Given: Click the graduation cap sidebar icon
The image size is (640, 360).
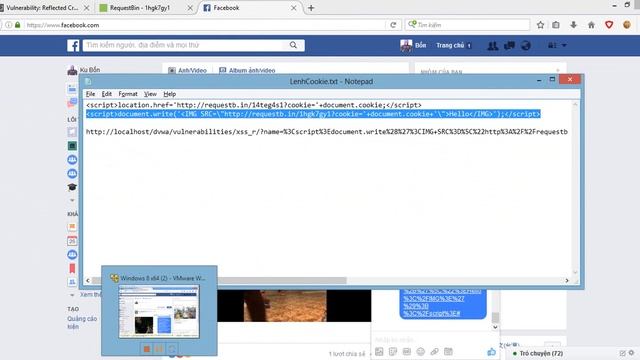Looking at the screenshot, I should coord(72,187).
